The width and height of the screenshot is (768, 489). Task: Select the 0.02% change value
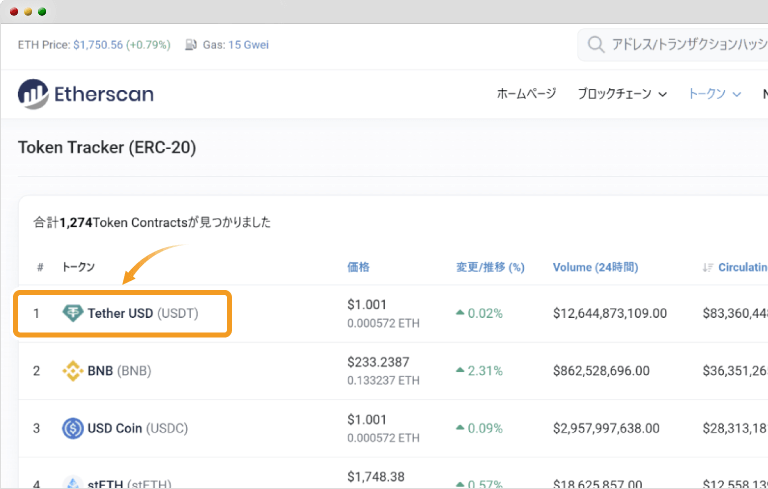coord(485,313)
